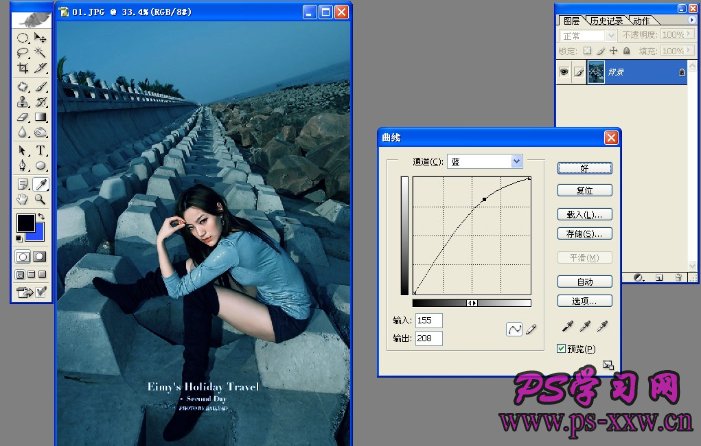Viewport: 701px width, 446px height.
Task: Click the 自动 auto button
Action: coord(585,282)
